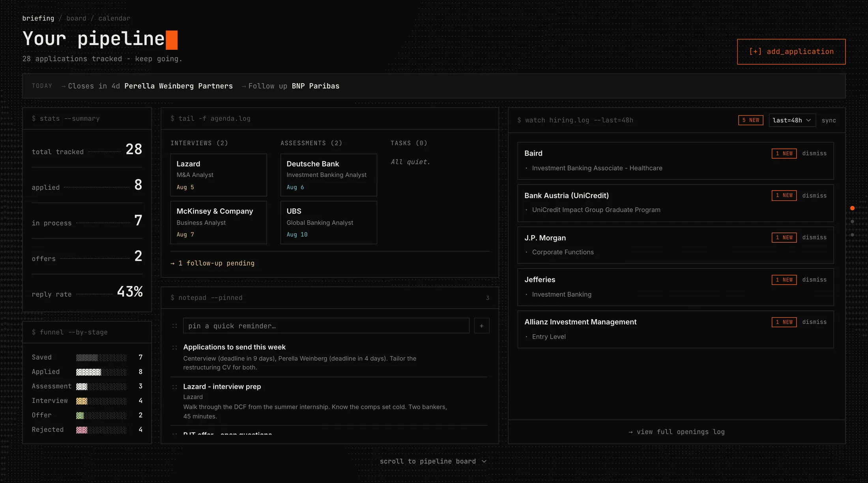Viewport: 868px width, 483px height.
Task: Open UBS Global Banking Analyst card
Action: [329, 223]
